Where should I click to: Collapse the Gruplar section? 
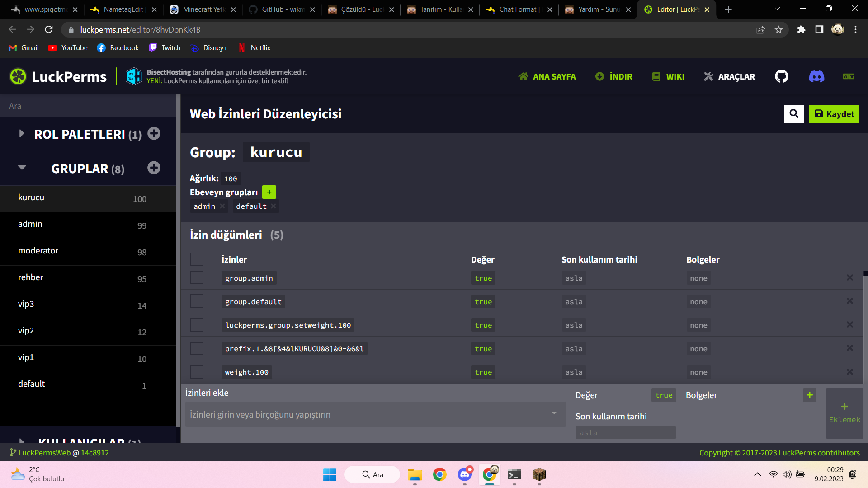click(22, 168)
